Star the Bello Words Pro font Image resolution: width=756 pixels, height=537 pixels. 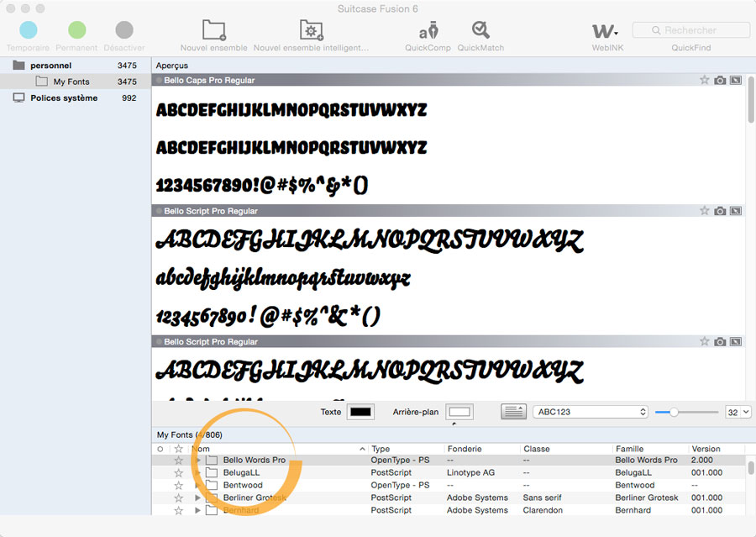(178, 461)
